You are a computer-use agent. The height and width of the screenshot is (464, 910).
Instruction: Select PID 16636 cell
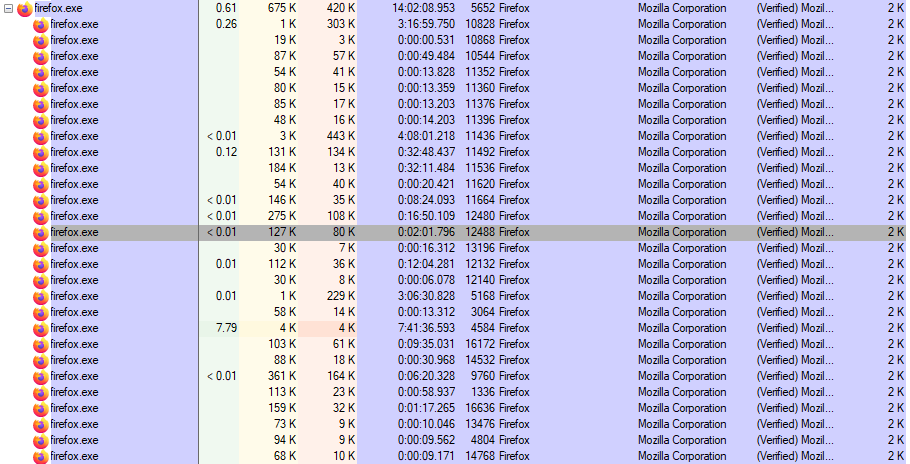(x=480, y=408)
